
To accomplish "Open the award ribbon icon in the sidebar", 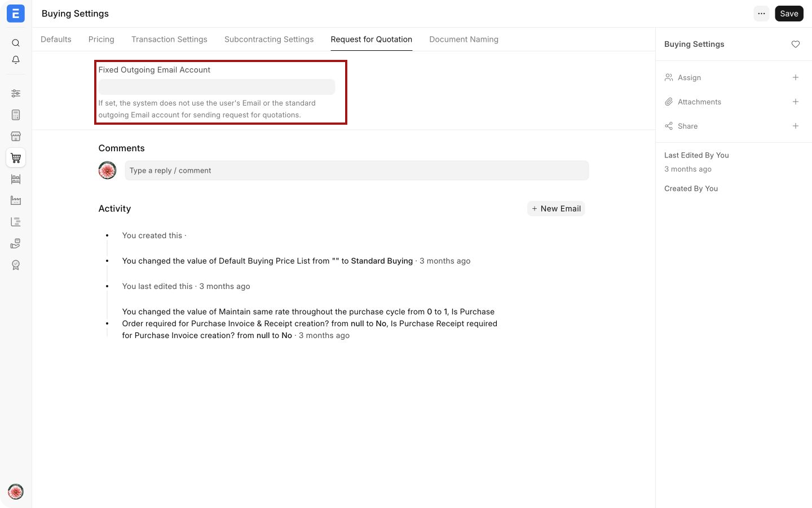I will [16, 265].
